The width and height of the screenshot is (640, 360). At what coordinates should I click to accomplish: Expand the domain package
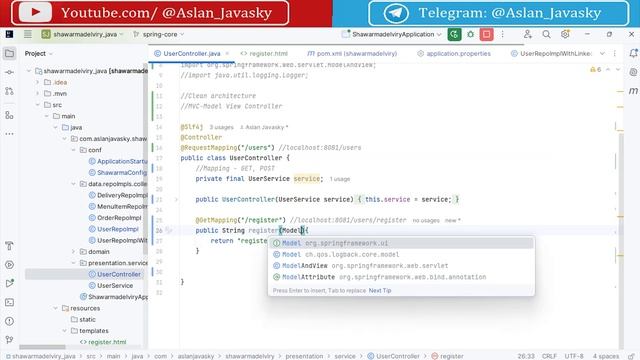(x=73, y=252)
